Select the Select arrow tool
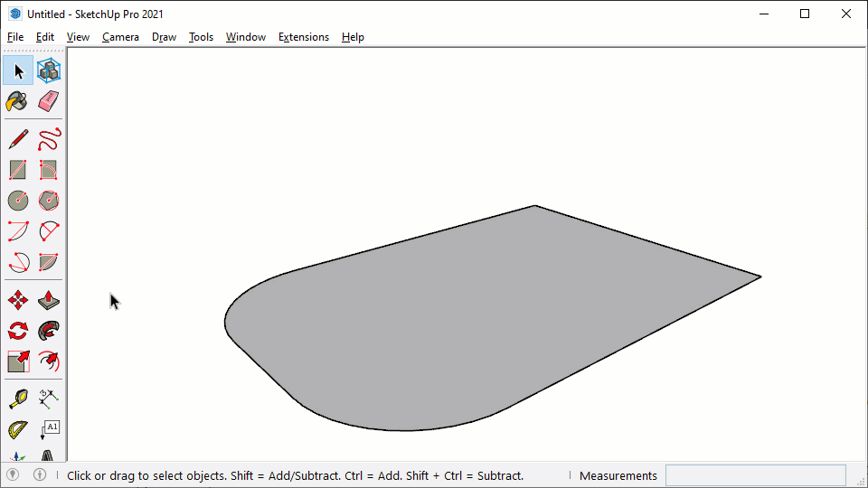Image resolution: width=868 pixels, height=488 pixels. 18,70
